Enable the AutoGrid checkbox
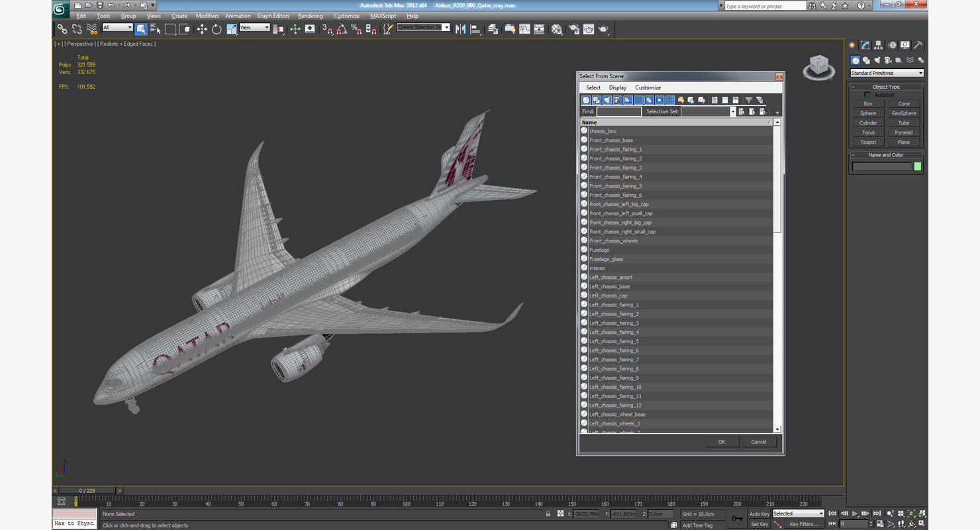Viewport: 980px width, 530px height. point(867,95)
